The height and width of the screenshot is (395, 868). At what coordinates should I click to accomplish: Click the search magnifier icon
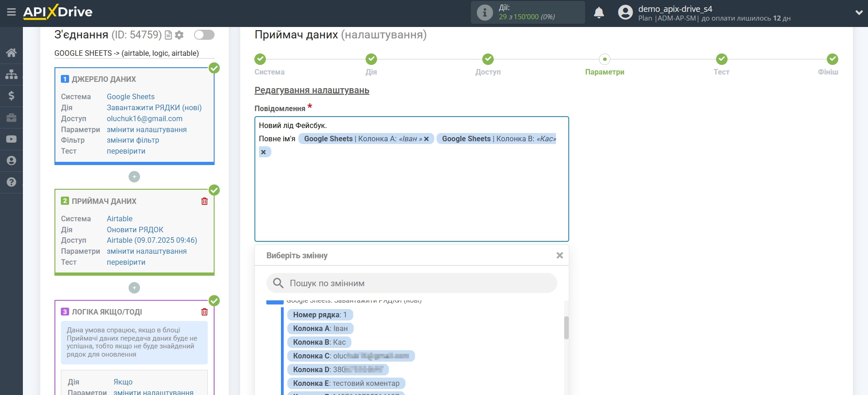(278, 283)
